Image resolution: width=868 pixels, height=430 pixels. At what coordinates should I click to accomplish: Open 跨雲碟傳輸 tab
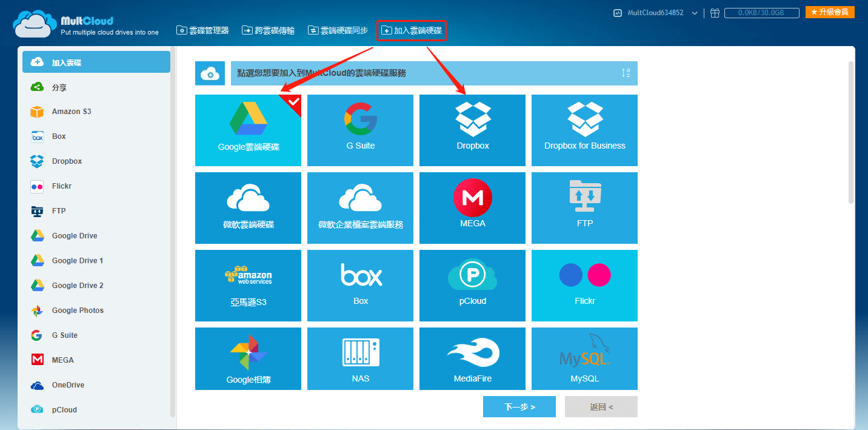268,30
